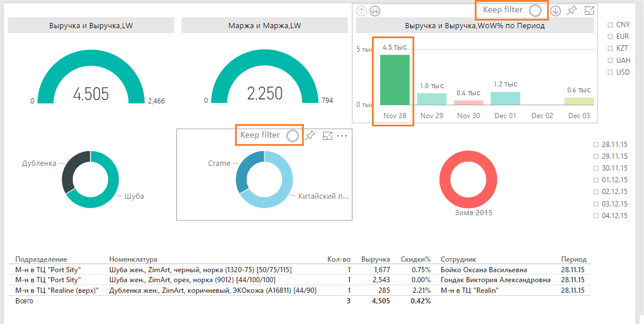The width and height of the screenshot is (644, 324).
Task: Click the red Зима 2015 donut ring
Action: (445, 180)
